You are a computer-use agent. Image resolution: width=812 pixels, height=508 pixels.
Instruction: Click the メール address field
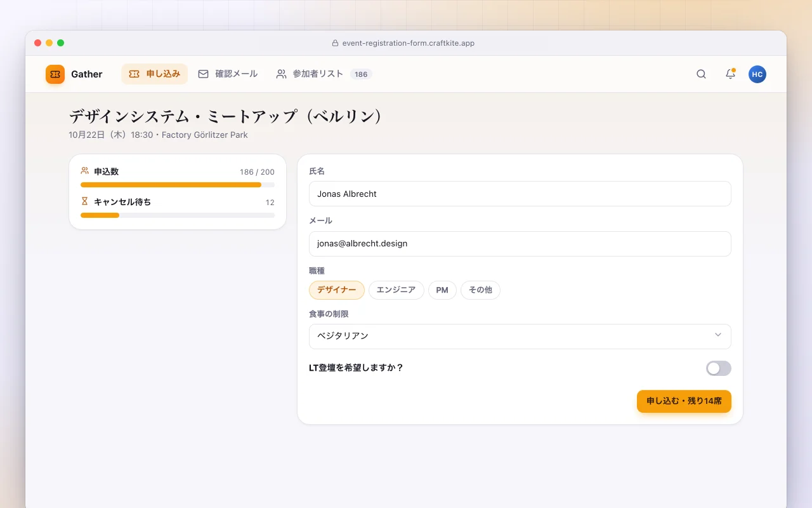[520, 244]
